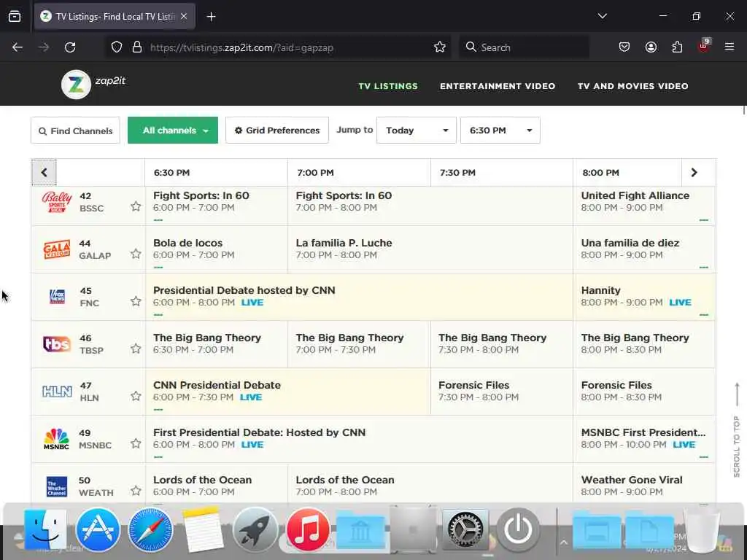Open the 6:30 PM time dropdown
This screenshot has width=747, height=560.
(x=500, y=130)
